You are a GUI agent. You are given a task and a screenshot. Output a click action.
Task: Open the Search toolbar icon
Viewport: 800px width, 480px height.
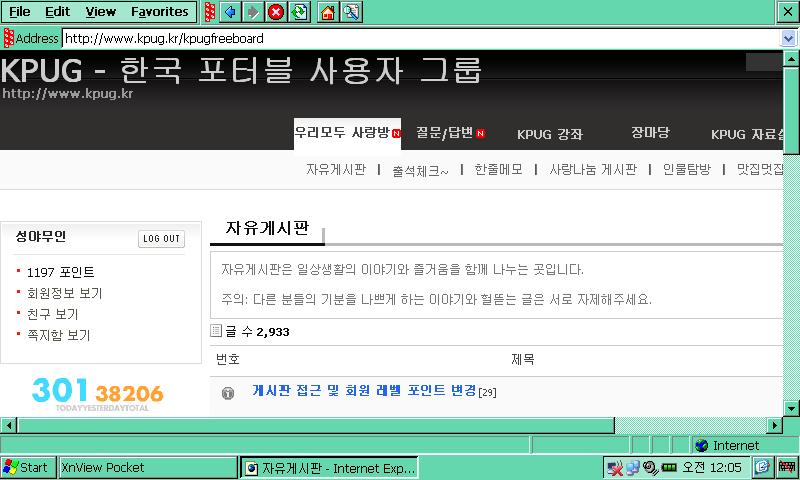point(352,12)
